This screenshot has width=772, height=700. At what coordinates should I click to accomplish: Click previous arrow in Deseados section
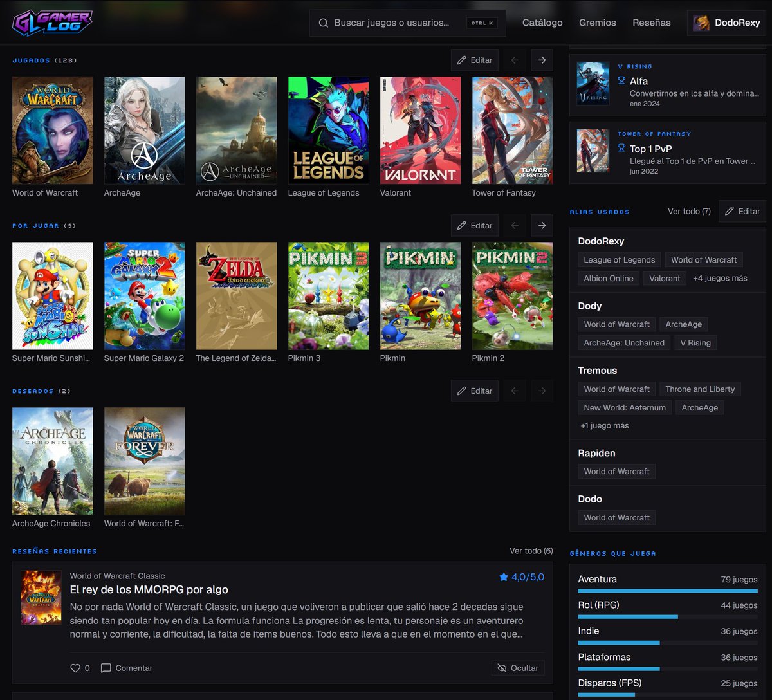(x=514, y=391)
